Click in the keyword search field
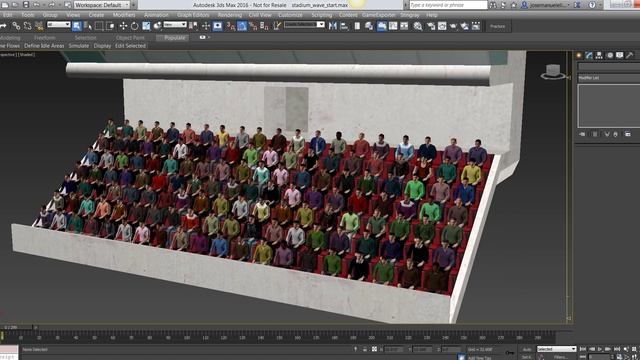Viewport: 640px width, 360px height. pyautogui.click(x=448, y=5)
